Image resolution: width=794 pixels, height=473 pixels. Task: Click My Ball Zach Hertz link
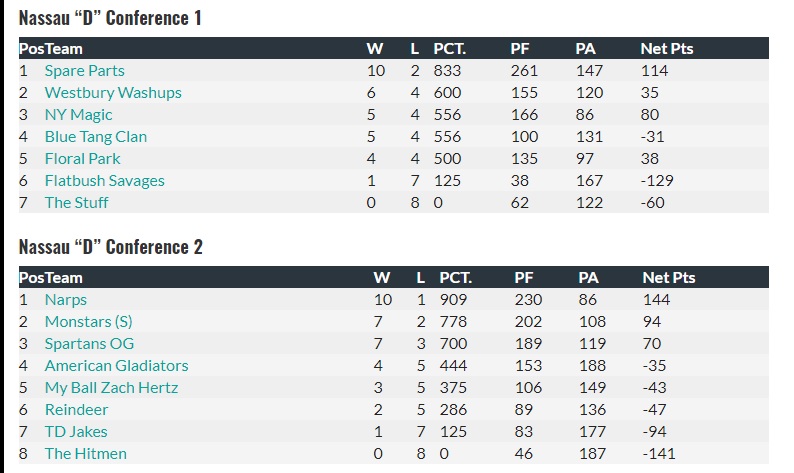(111, 388)
